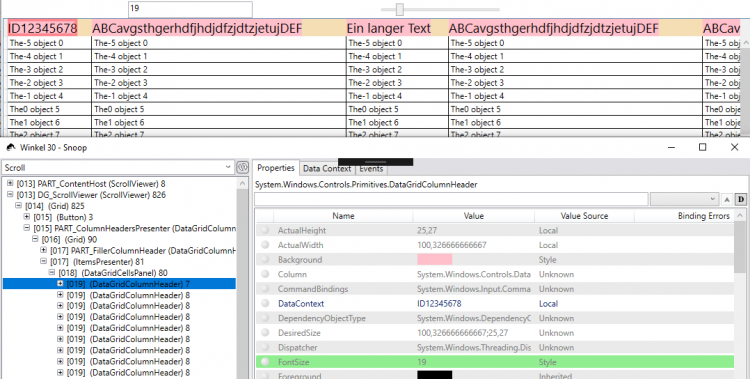Click the breakpoint circle next to FontSize
The image size is (750, 379).
(x=265, y=362)
